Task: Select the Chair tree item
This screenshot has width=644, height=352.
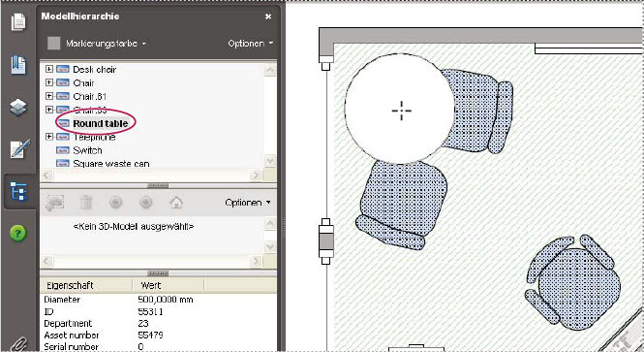Action: [83, 83]
